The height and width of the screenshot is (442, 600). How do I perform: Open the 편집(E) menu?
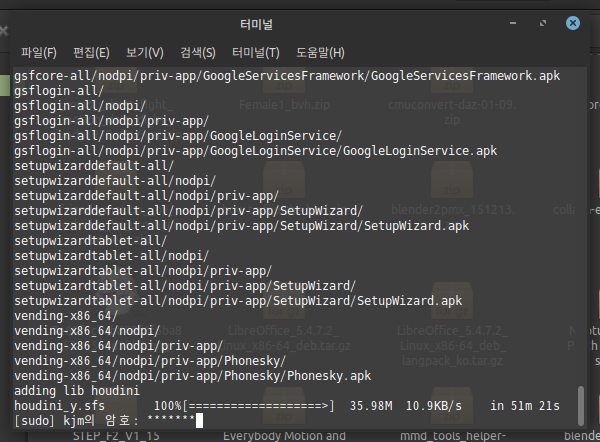click(x=91, y=52)
